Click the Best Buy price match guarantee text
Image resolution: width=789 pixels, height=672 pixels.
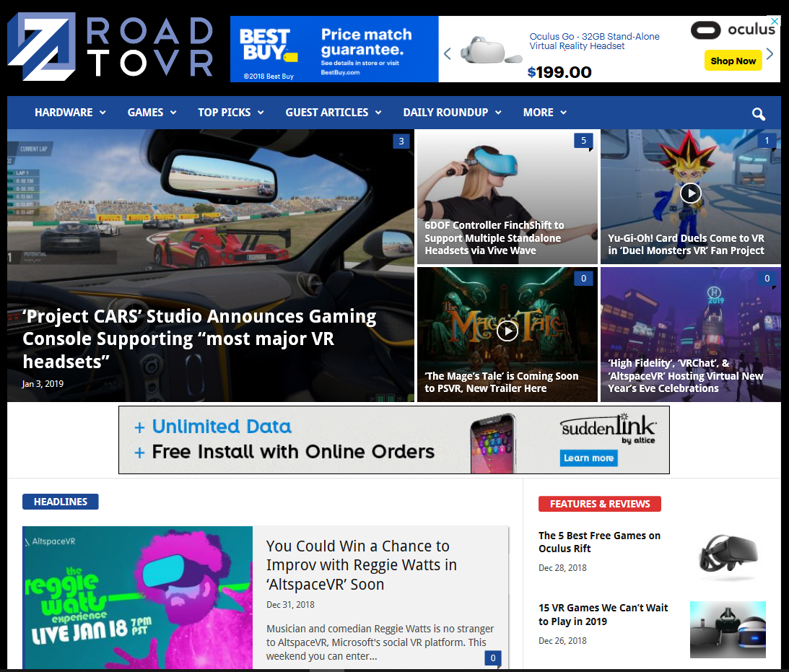click(366, 43)
